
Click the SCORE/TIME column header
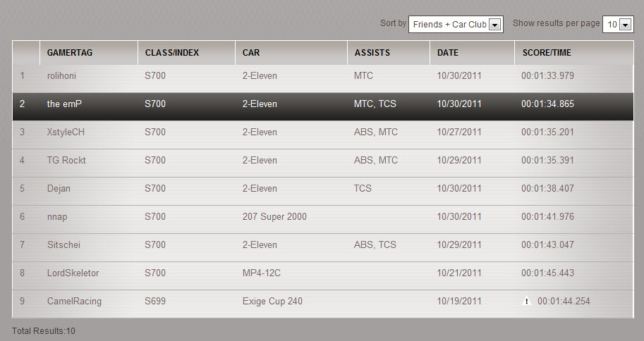coord(547,53)
